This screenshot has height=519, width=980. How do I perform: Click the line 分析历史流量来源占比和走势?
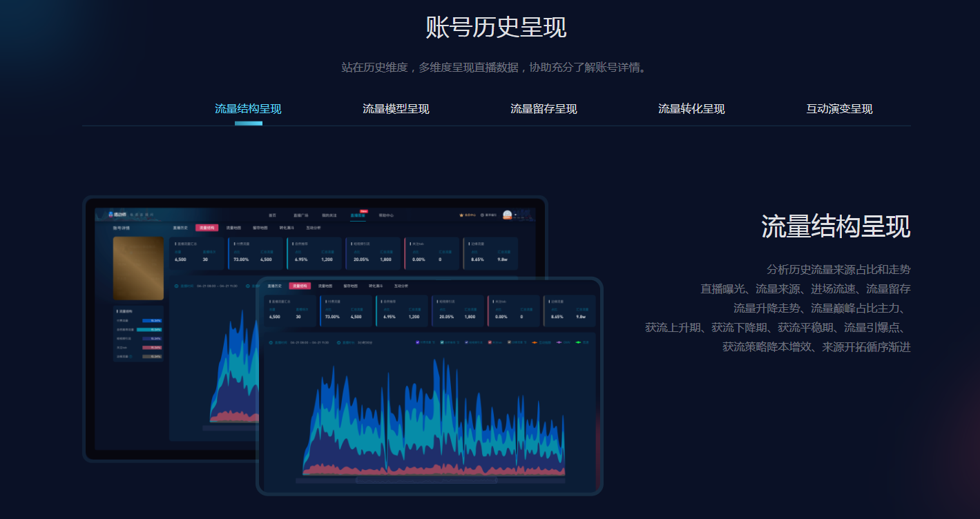click(838, 269)
